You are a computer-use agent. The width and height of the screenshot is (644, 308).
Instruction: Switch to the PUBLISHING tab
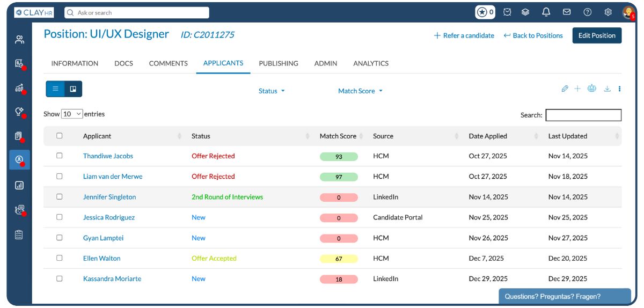click(279, 63)
